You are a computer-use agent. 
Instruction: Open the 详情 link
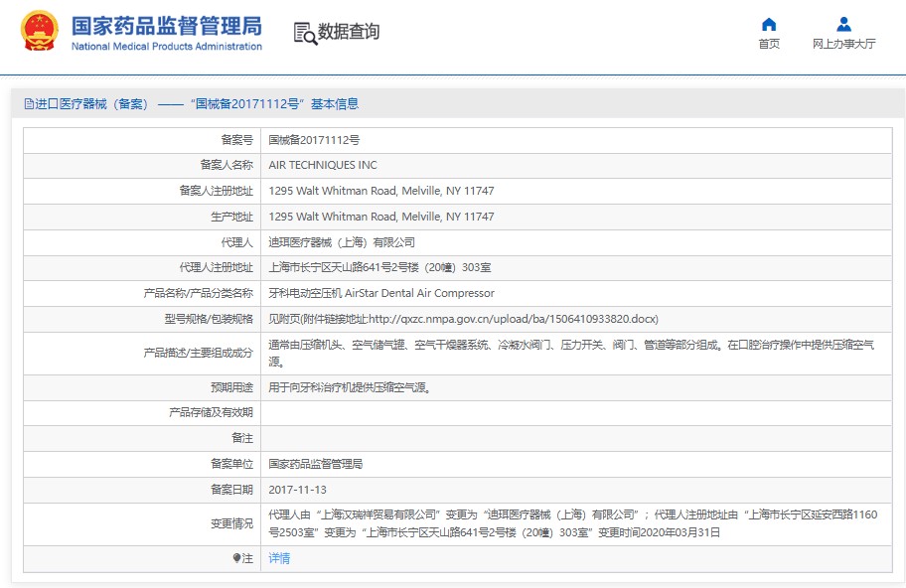point(279,558)
